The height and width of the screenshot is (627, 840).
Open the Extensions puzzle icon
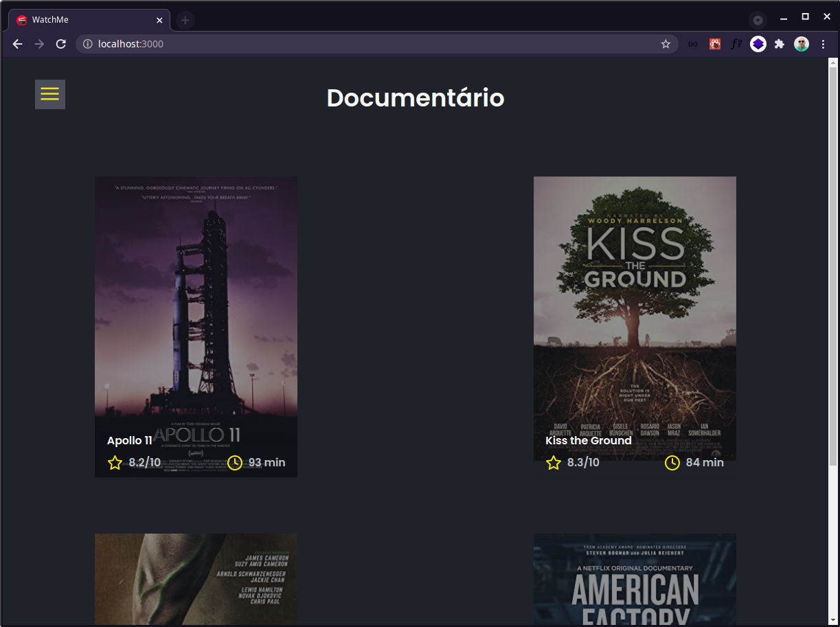pos(780,44)
